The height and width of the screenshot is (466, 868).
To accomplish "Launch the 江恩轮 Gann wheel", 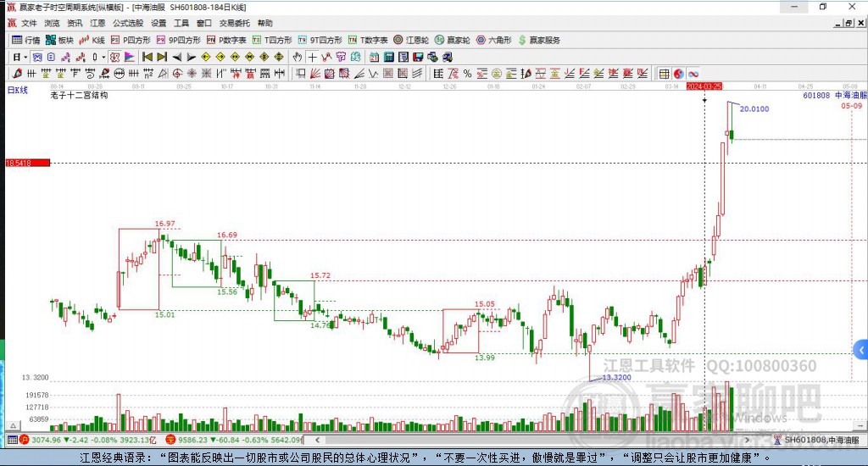I will tap(411, 40).
